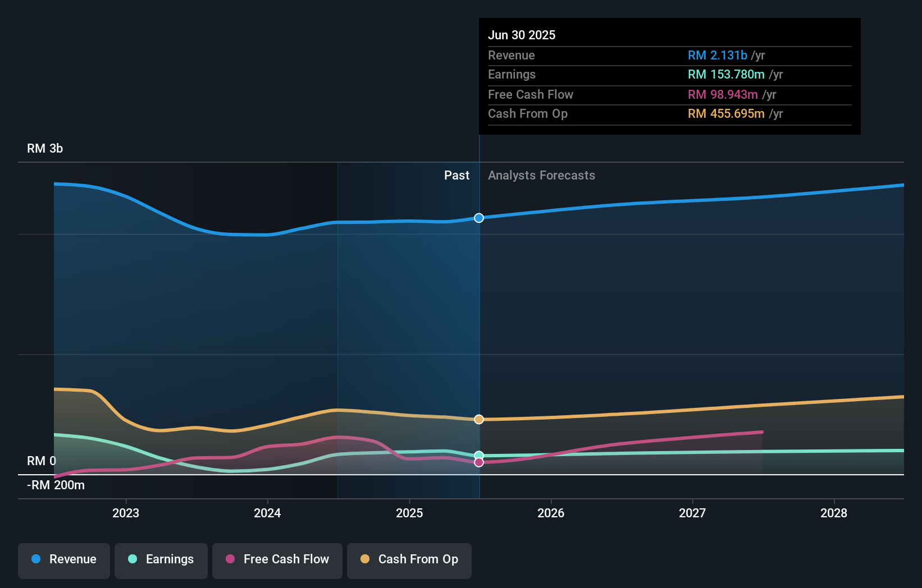Click the orange Cash From Op legend dot
The width and height of the screenshot is (922, 588).
coord(364,559)
